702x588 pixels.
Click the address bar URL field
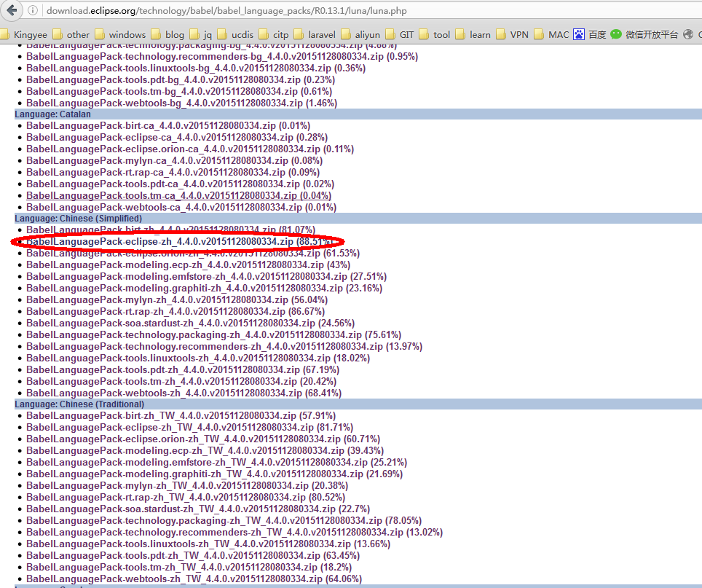click(371, 10)
